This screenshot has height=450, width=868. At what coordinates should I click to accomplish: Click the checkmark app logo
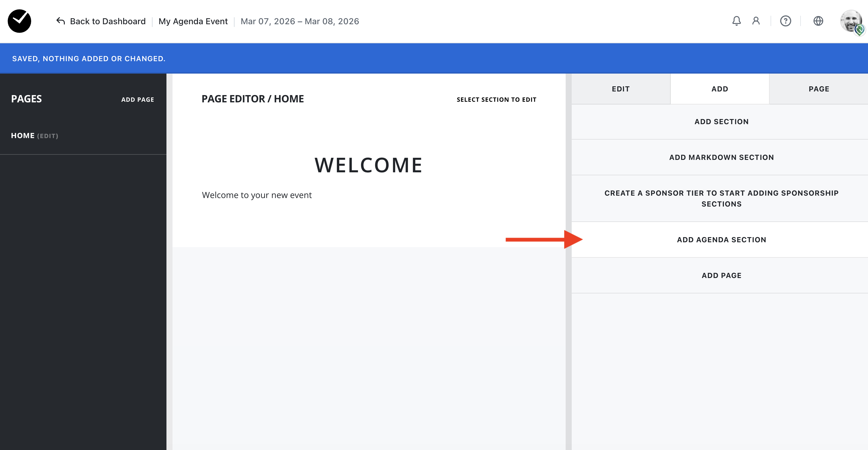(20, 21)
